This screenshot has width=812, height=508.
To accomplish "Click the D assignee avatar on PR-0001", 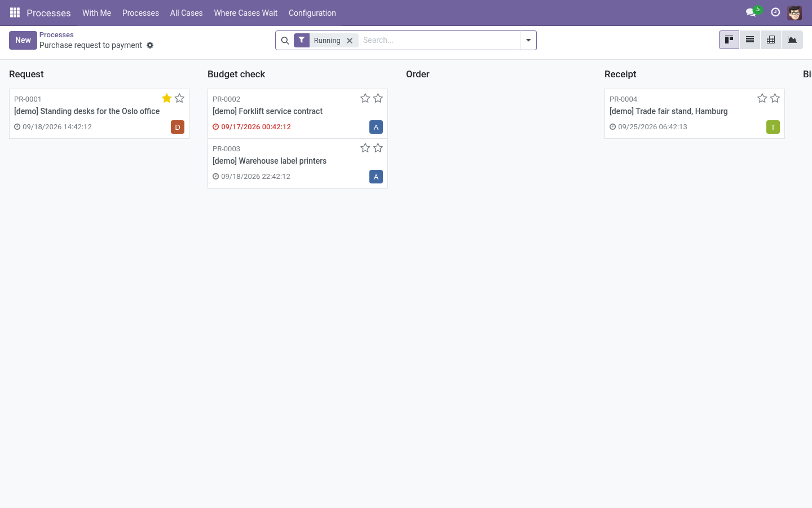I will tap(178, 127).
